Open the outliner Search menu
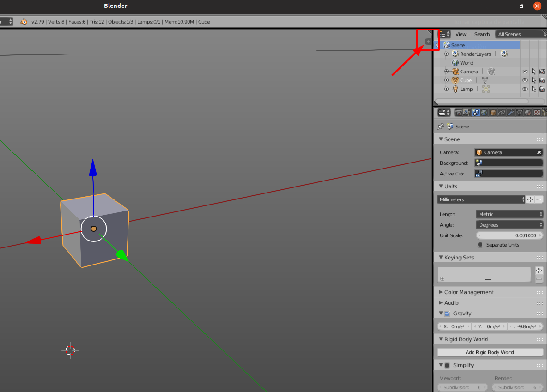The height and width of the screenshot is (392, 547). point(482,34)
